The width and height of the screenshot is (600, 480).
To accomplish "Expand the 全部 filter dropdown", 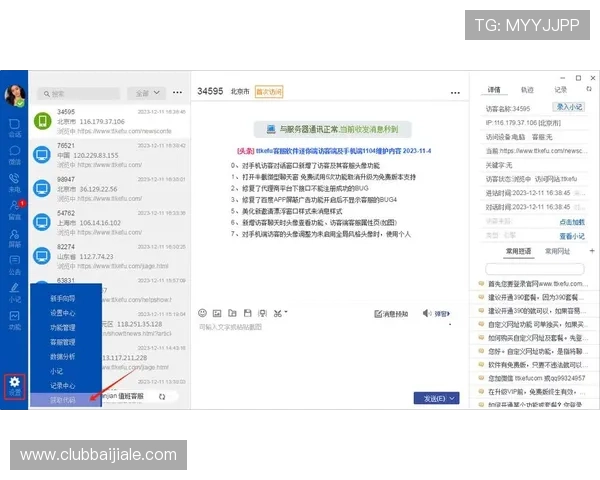I will tap(147, 93).
